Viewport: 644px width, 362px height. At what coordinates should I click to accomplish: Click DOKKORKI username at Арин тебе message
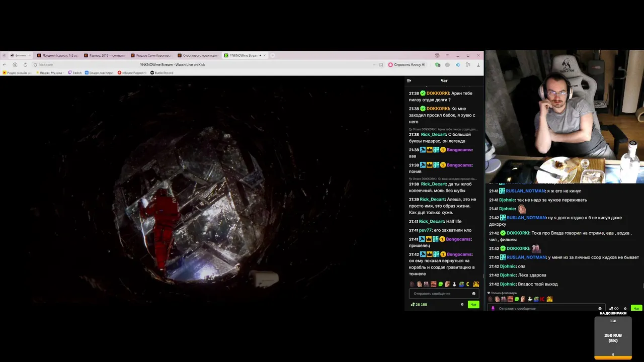pos(438,93)
